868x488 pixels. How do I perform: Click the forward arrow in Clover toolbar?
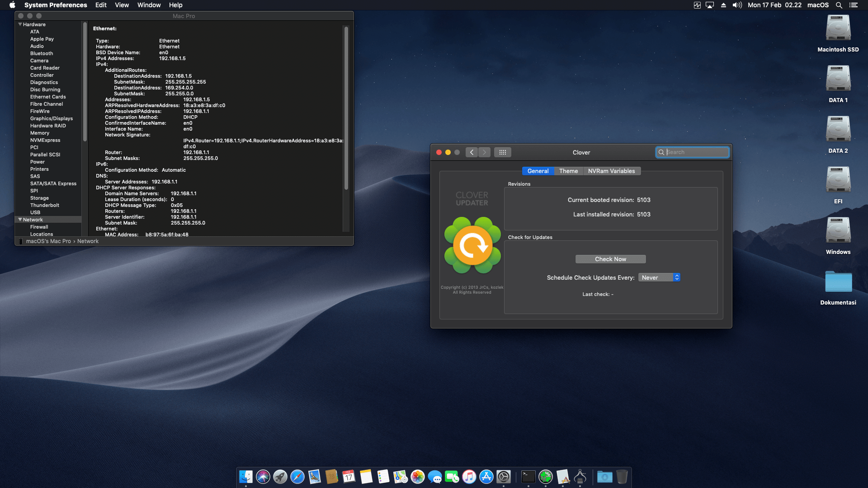point(484,152)
